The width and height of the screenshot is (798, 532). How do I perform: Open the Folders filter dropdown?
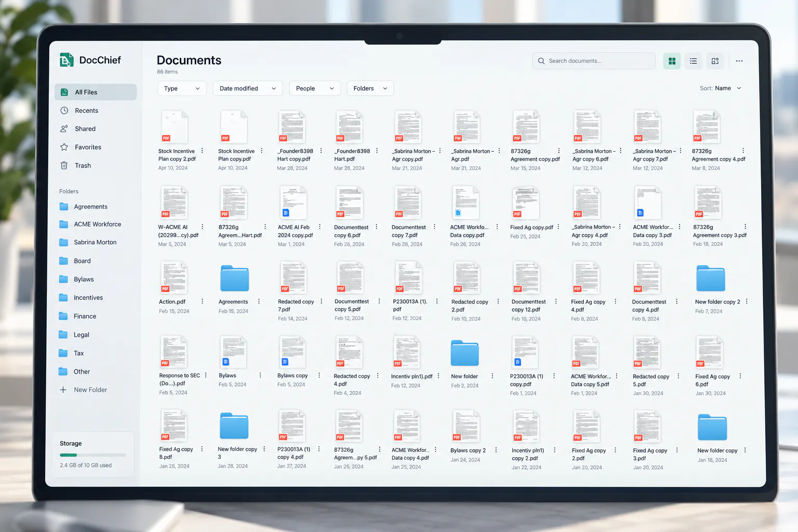[370, 88]
